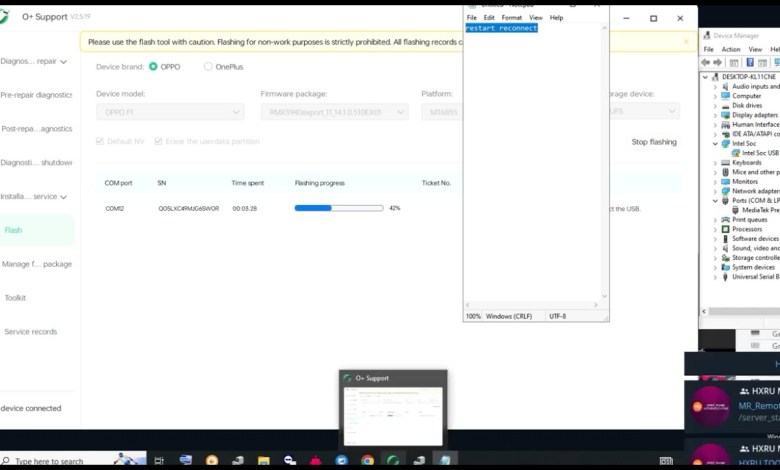Open the Device model dropdown
The height and width of the screenshot is (470, 780).
pos(170,112)
